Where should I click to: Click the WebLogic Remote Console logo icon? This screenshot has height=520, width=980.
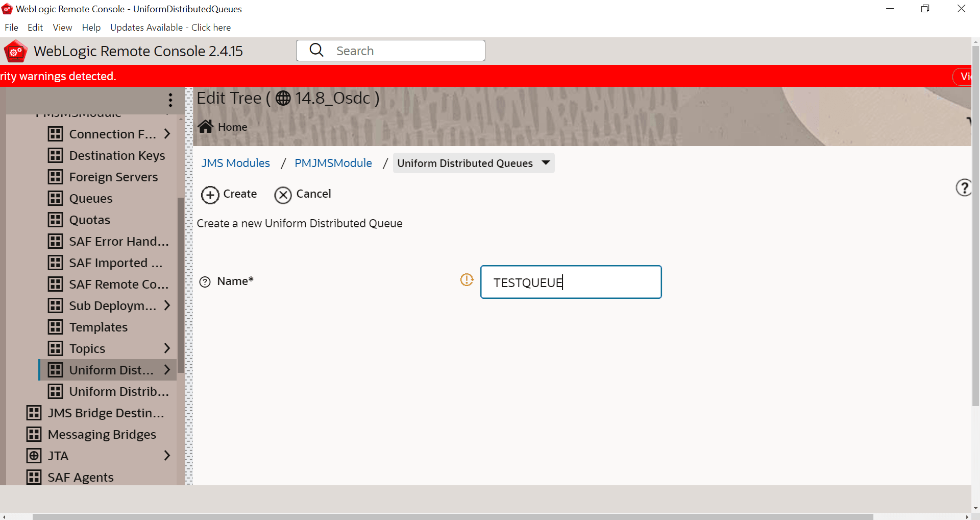(x=15, y=51)
